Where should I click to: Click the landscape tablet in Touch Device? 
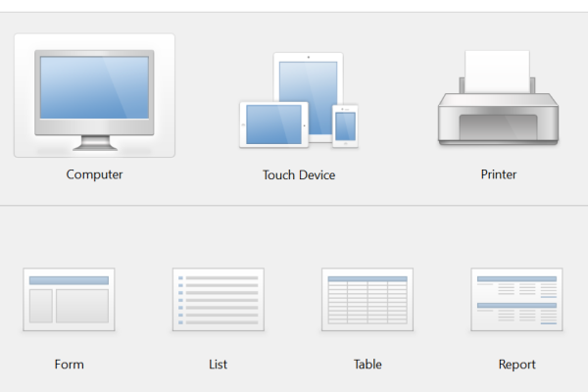click(x=273, y=125)
